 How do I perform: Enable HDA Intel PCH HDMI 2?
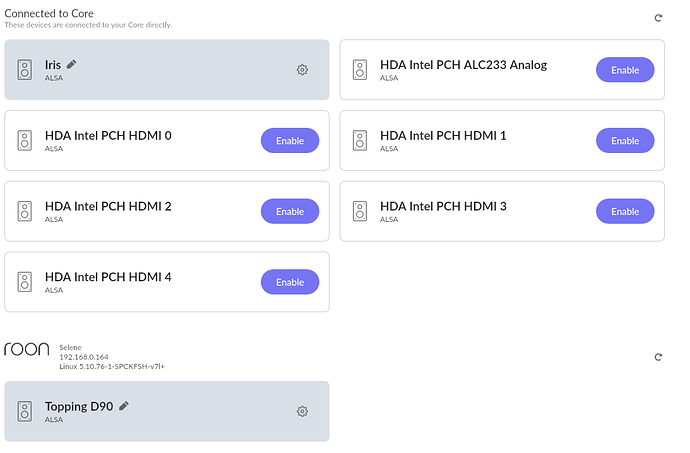pos(290,211)
